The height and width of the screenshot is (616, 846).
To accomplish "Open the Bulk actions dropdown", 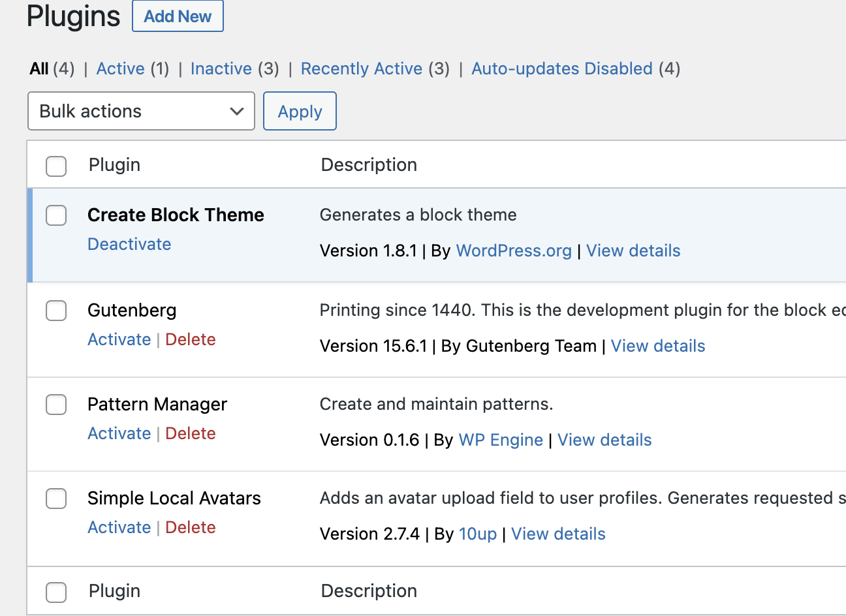I will point(141,111).
